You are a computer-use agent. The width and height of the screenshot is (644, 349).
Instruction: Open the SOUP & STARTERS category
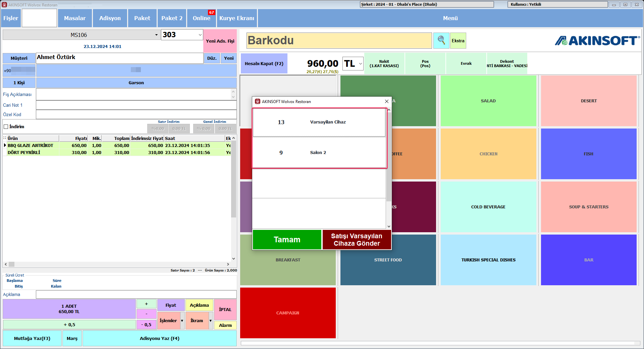tap(589, 207)
